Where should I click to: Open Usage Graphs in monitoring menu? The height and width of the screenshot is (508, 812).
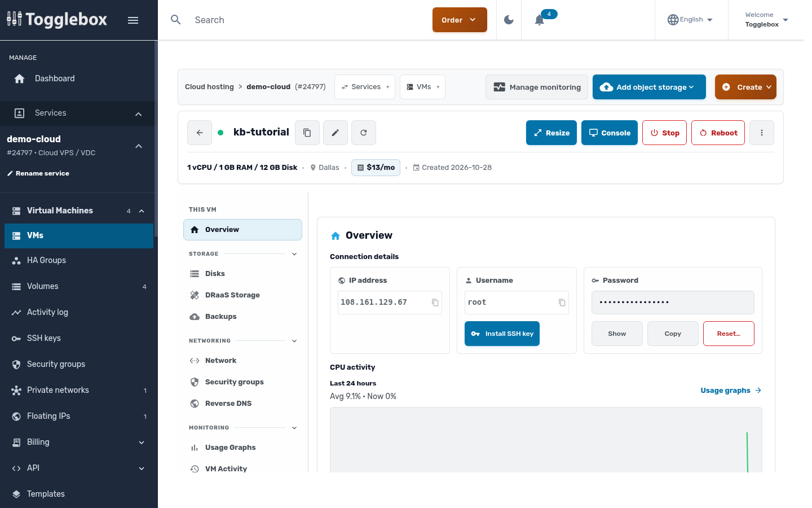tap(242, 448)
